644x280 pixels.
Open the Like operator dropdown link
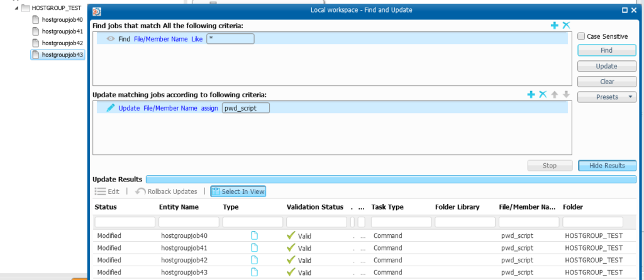tap(197, 39)
